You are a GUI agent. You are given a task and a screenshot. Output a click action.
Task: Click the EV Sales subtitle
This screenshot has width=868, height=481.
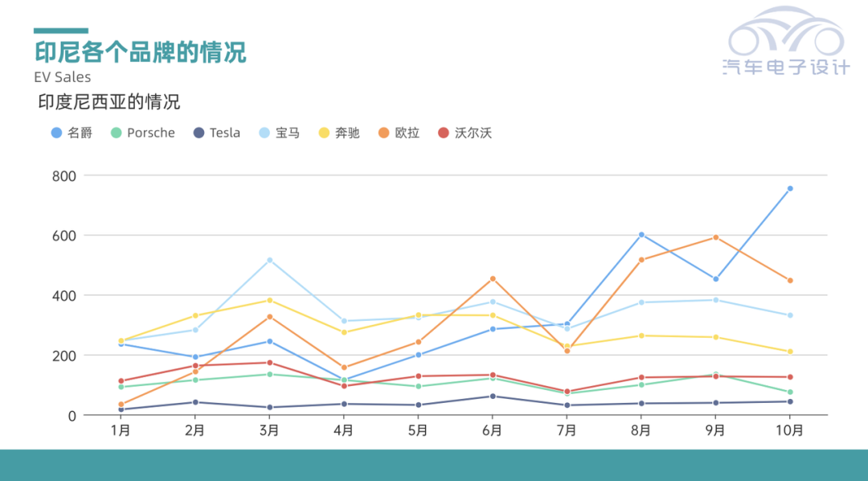[x=63, y=77]
